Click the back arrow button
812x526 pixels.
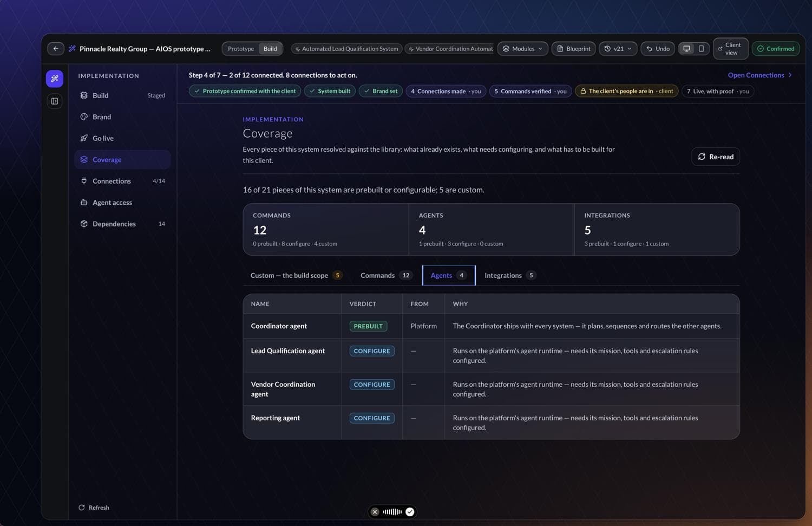[56, 49]
